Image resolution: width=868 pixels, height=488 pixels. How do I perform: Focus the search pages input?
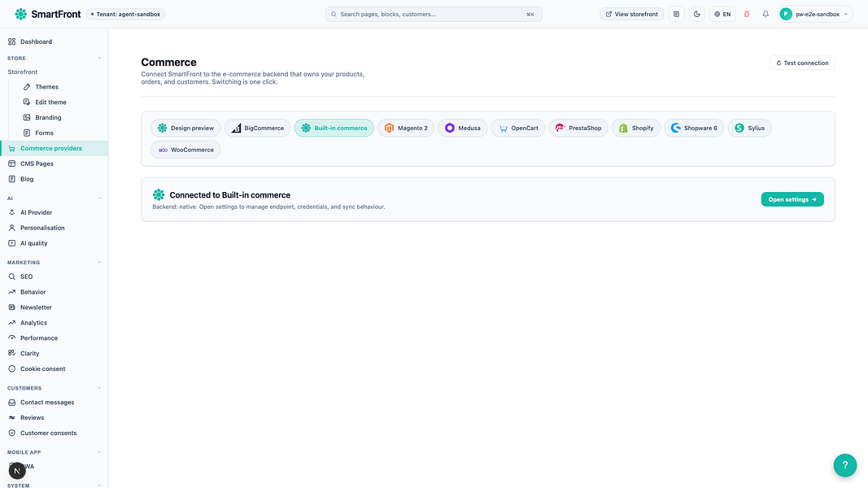(x=434, y=15)
